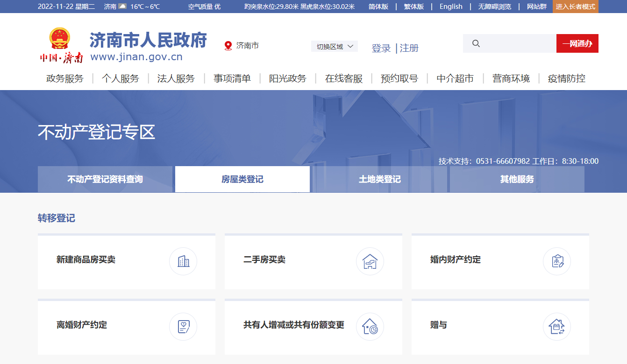Open 政务服务 in the navigation menu
Screen dimensions: 627x364
click(x=65, y=78)
